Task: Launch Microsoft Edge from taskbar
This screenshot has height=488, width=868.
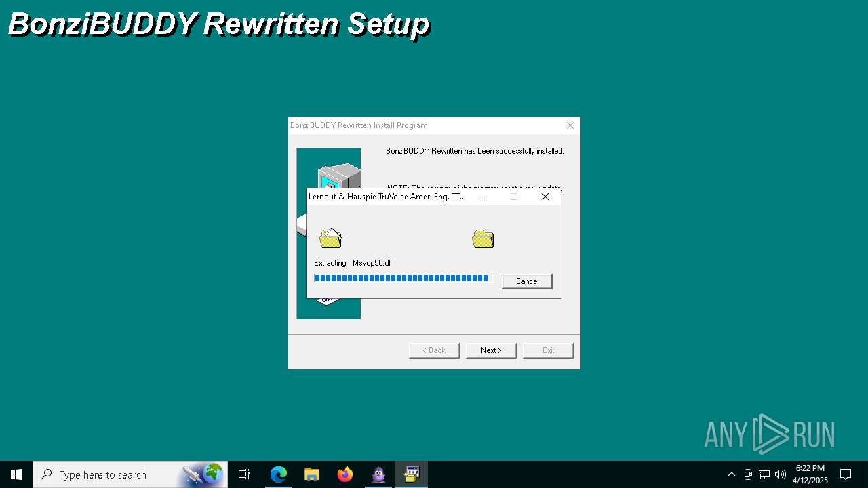Action: click(x=279, y=474)
